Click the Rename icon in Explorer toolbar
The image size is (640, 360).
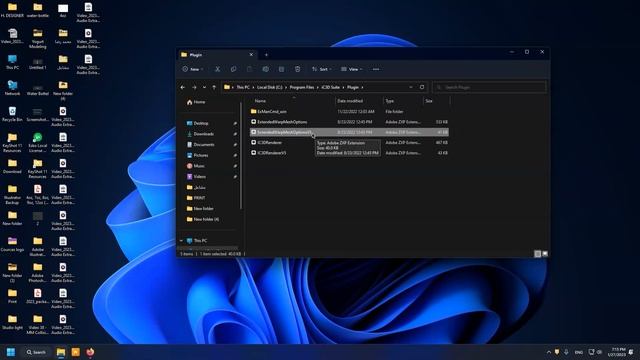pyautogui.click(x=266, y=69)
